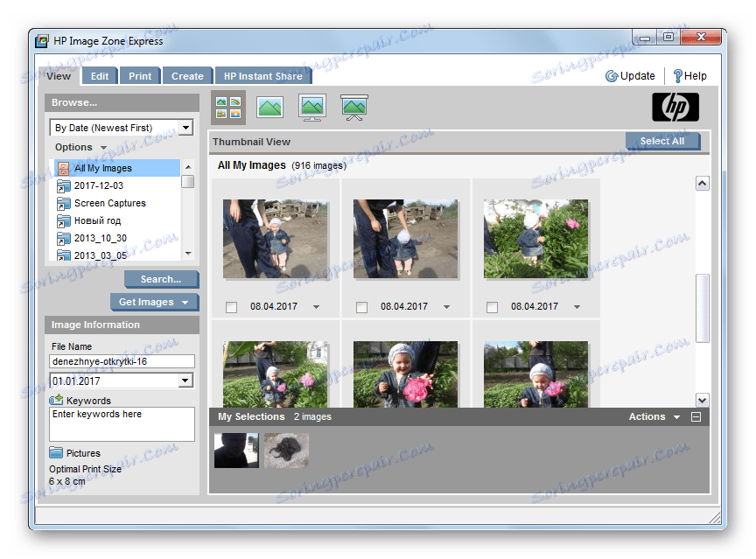Select first selections tray thumbnail
Viewport: 756px width, 559px height.
click(236, 451)
